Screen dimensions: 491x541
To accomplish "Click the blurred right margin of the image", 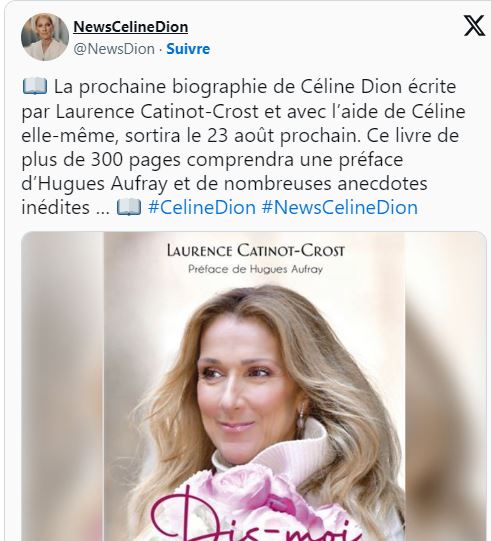I will point(445,386).
